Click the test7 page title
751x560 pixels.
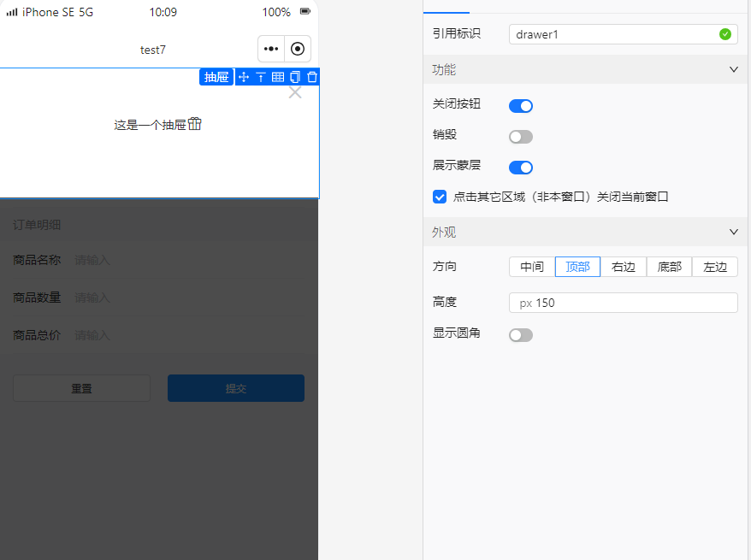[x=153, y=50]
